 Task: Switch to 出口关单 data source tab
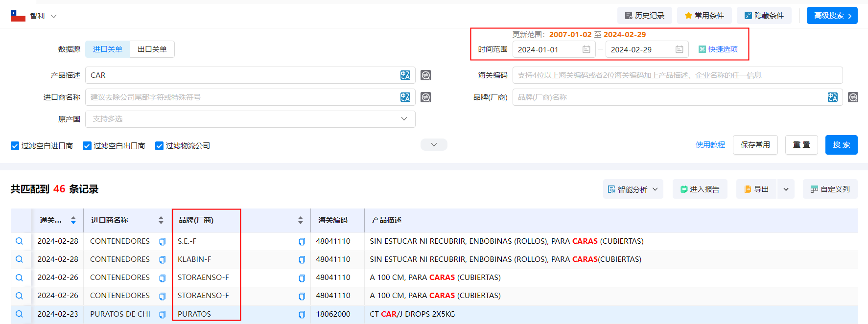(152, 49)
